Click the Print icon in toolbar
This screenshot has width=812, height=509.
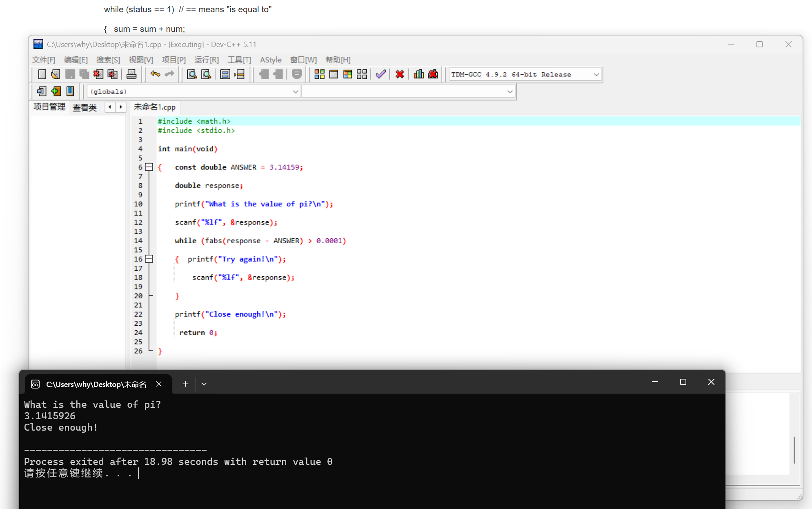click(x=131, y=74)
